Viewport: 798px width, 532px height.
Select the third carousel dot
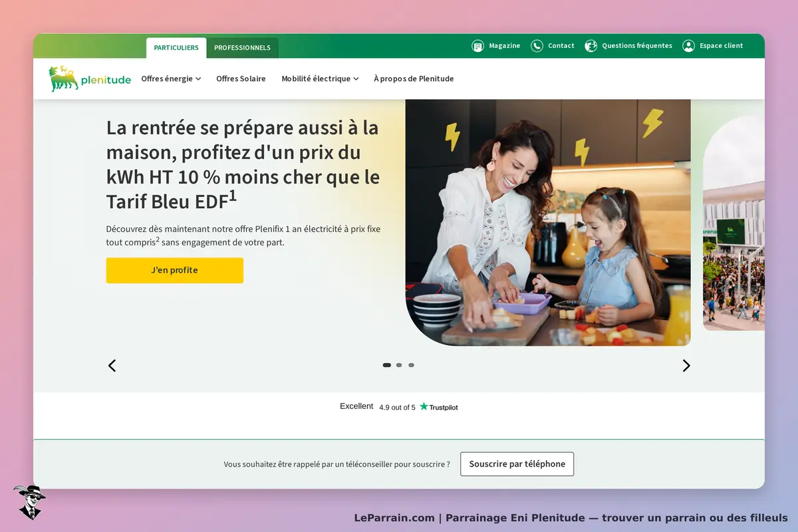(411, 365)
